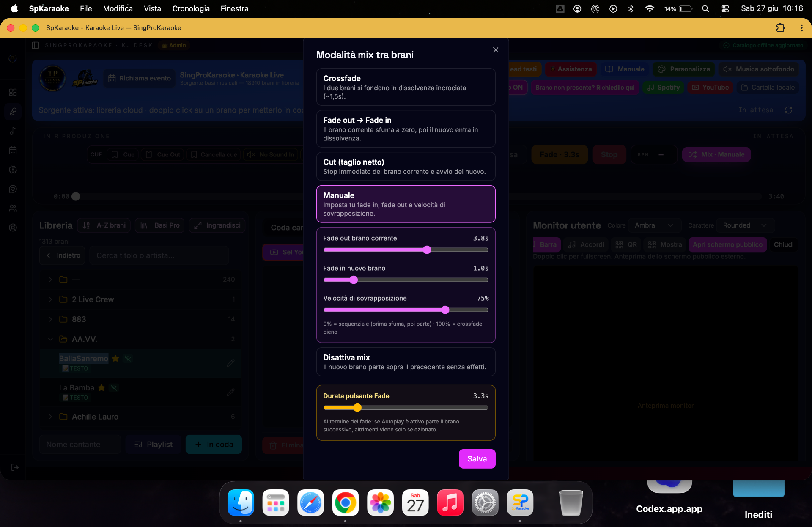Adjust the Velocità di sovrapposizione slider

point(406,310)
